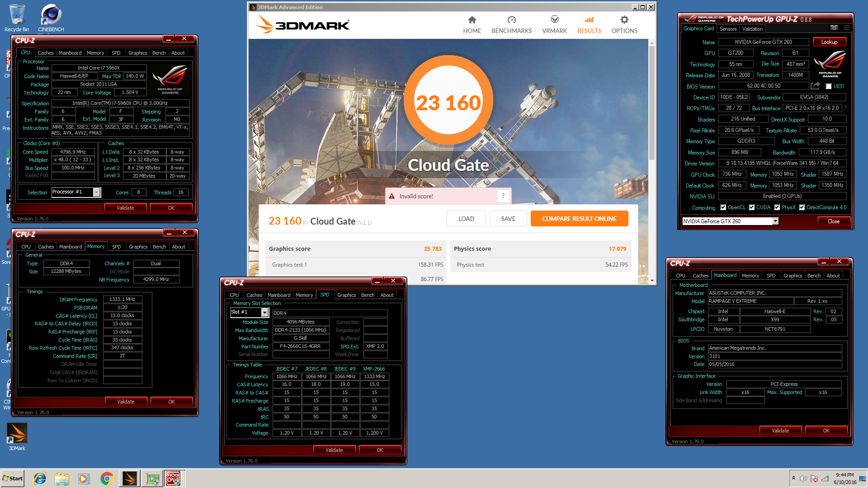Click the Physics score value 17 079

point(617,249)
